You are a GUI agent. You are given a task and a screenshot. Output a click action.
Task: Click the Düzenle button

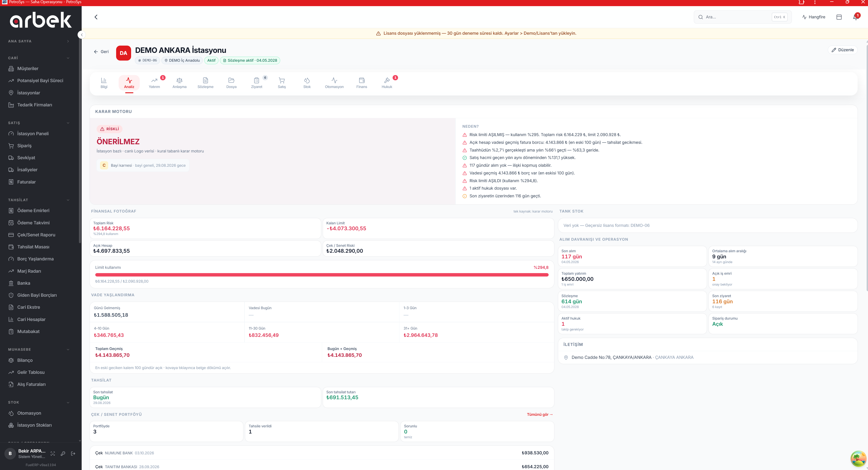point(842,50)
